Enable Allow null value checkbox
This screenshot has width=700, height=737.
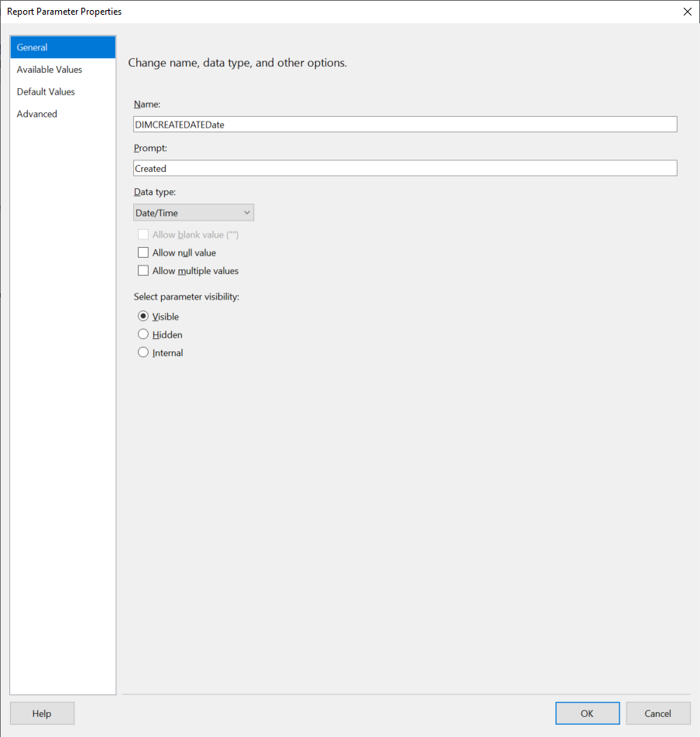(x=143, y=252)
